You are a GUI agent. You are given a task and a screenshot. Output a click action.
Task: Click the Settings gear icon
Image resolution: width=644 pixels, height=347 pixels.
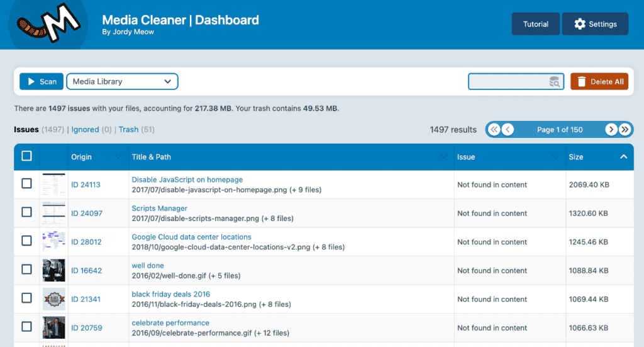coord(580,24)
